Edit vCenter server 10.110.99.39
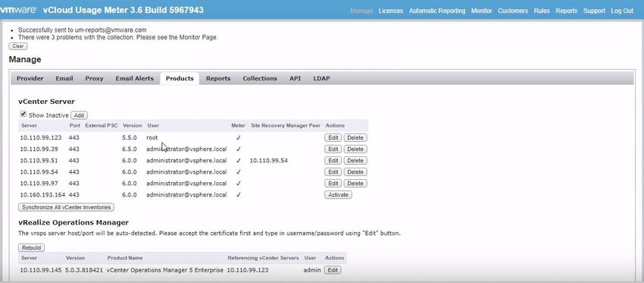The height and width of the screenshot is (283, 644). [333, 149]
